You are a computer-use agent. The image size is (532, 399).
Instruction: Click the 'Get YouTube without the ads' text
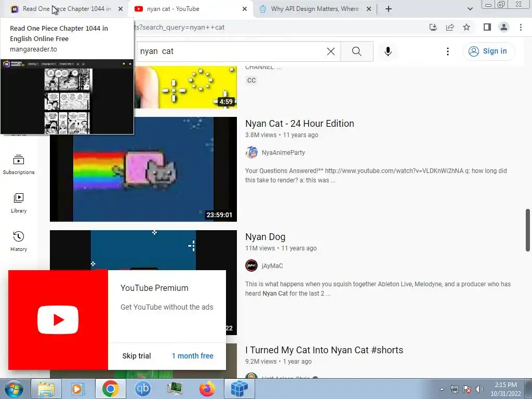[x=167, y=307]
